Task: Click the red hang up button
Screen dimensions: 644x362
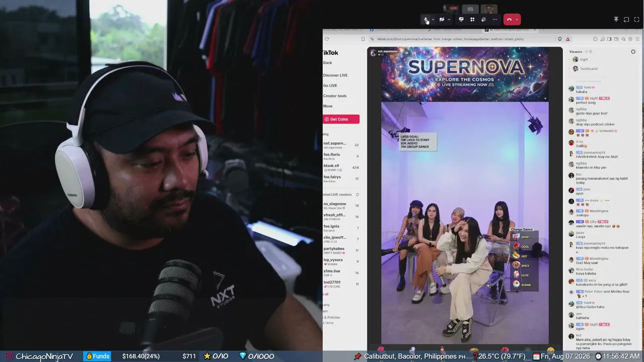Action: 509,20
